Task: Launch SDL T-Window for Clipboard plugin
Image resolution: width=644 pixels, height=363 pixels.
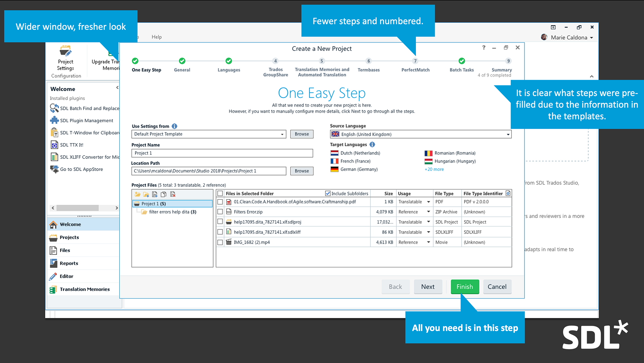Action: 85,133
